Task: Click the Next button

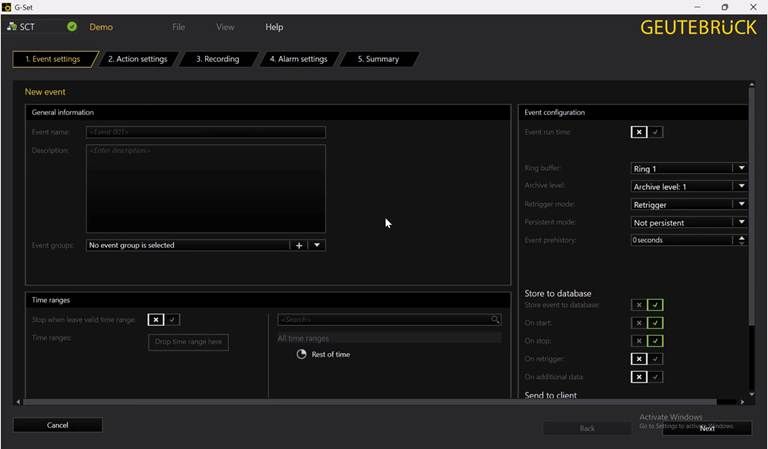Action: (x=707, y=428)
